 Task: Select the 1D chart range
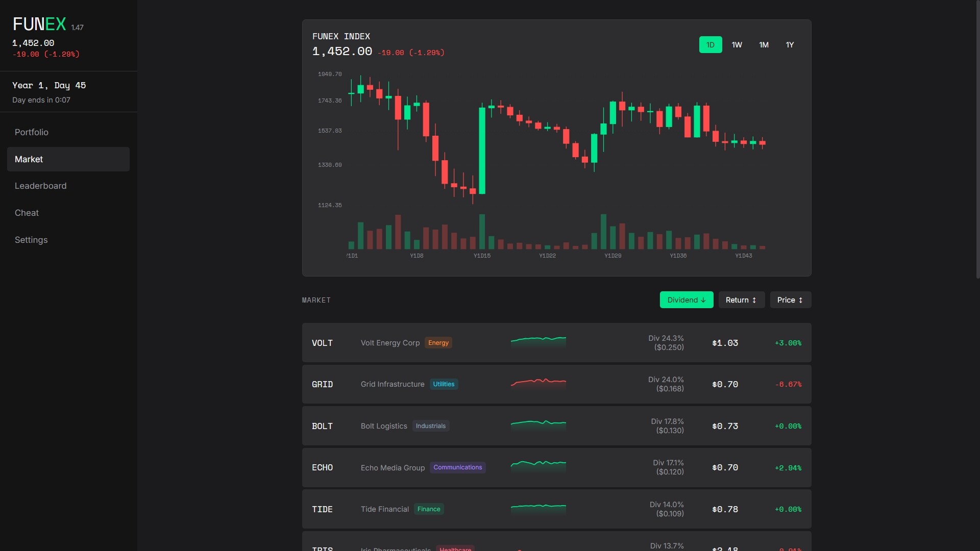coord(710,45)
